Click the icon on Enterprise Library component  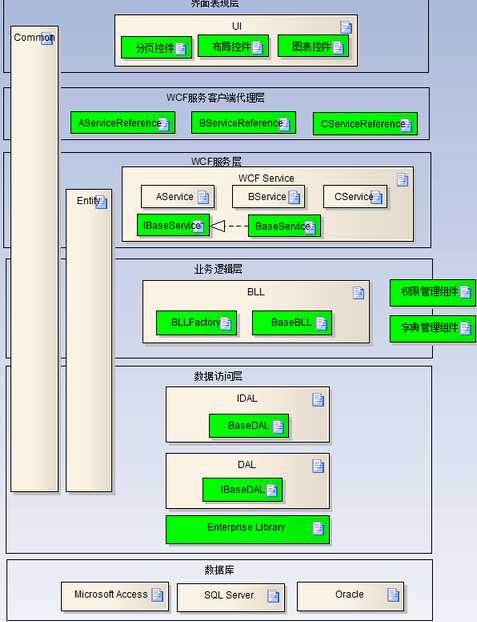point(318,528)
